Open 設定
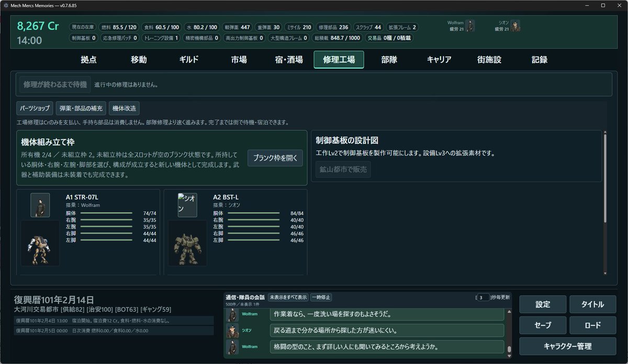The height and width of the screenshot is (364, 628). click(543, 304)
